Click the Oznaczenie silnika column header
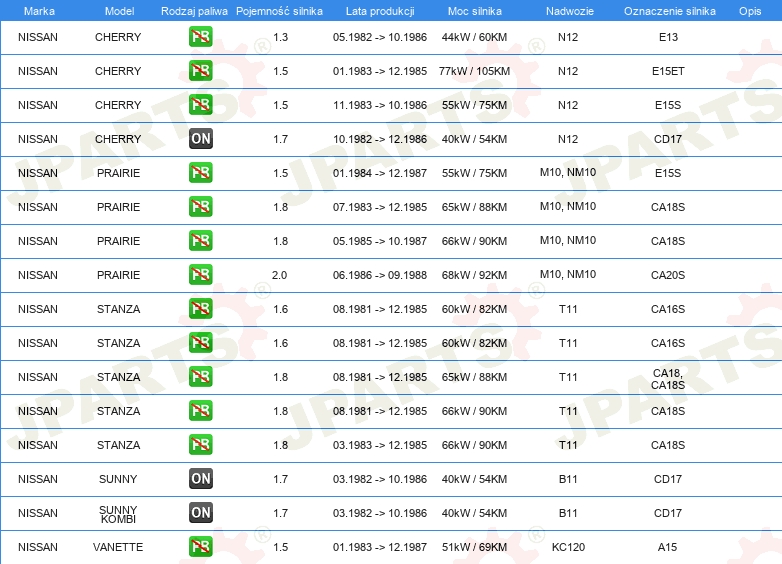The image size is (782, 564). click(669, 11)
